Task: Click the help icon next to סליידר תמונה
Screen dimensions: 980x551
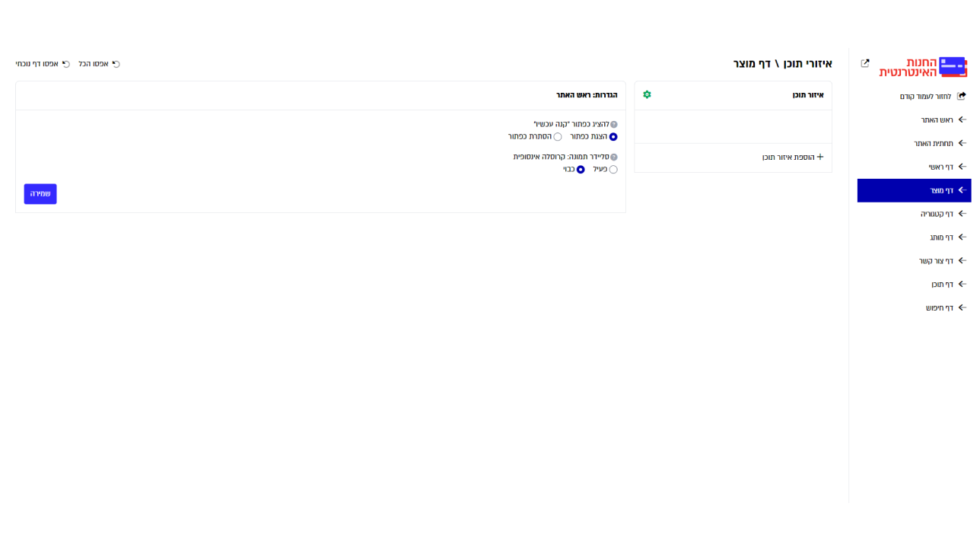Action: tap(614, 157)
